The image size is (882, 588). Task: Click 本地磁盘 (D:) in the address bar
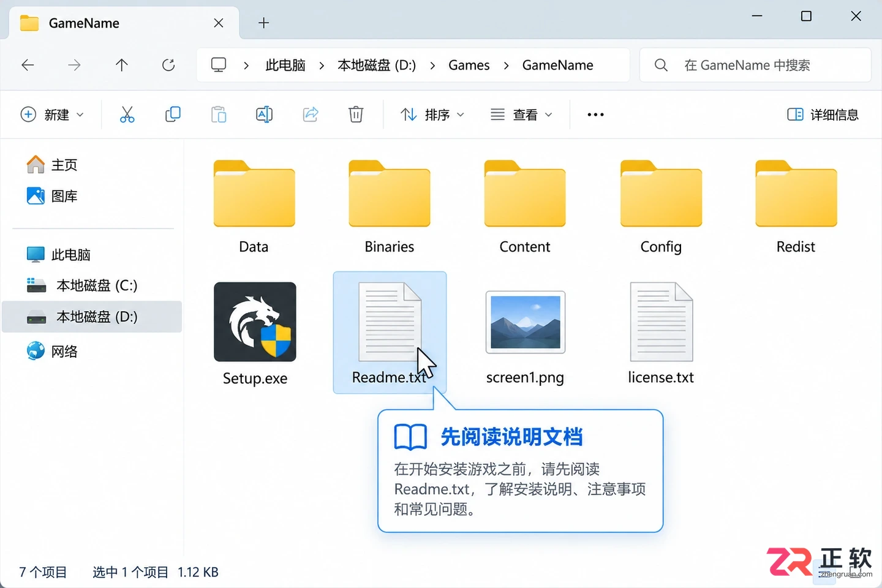[x=377, y=66]
